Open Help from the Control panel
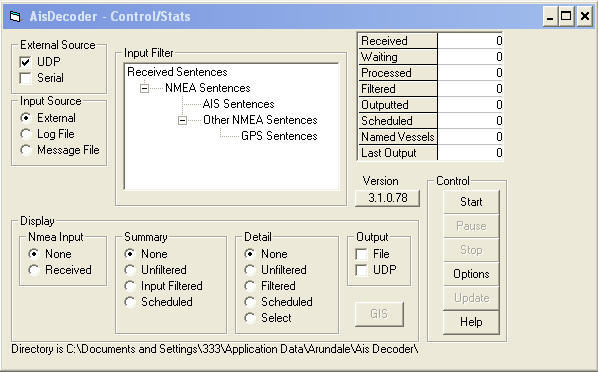 click(471, 322)
